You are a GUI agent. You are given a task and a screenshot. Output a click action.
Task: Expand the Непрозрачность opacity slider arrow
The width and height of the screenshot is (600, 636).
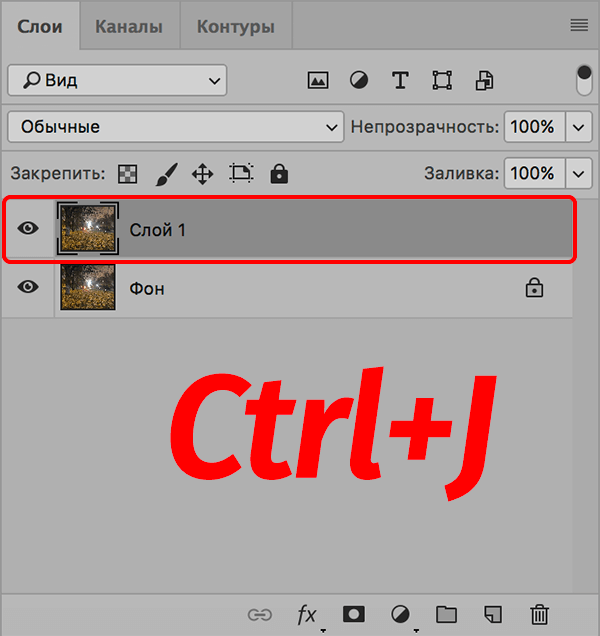[x=579, y=127]
